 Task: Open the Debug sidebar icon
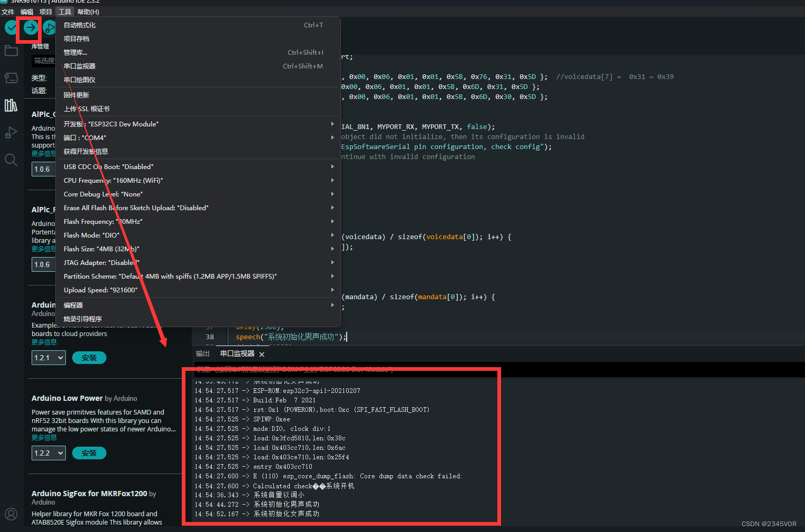click(x=11, y=132)
